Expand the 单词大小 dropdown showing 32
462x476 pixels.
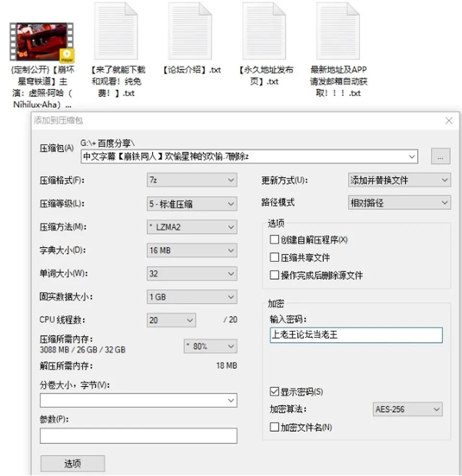(192, 274)
